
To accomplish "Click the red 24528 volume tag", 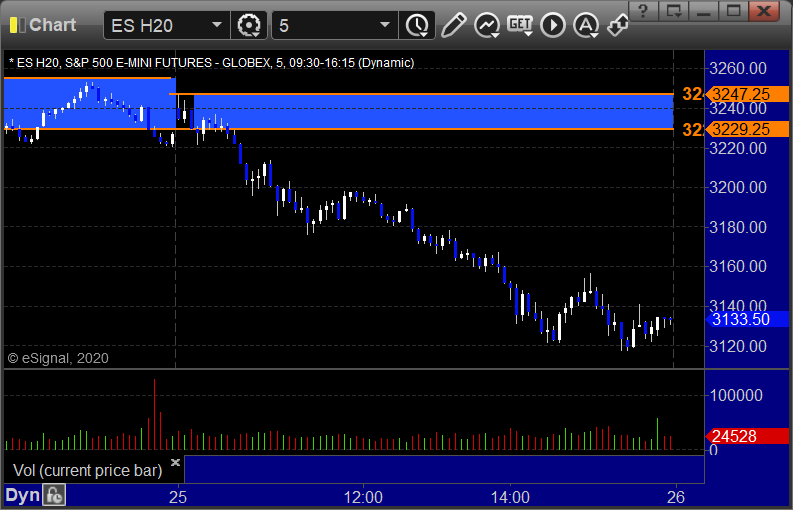I will pyautogui.click(x=747, y=436).
